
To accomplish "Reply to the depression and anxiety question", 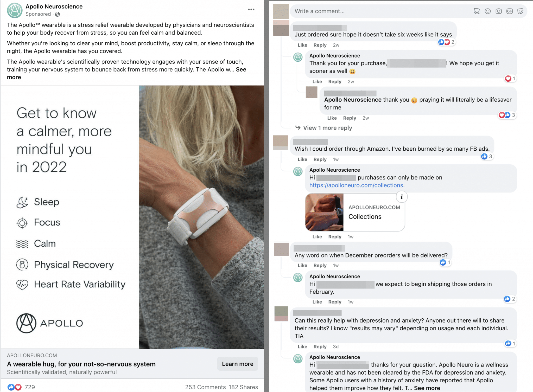I will [x=320, y=347].
